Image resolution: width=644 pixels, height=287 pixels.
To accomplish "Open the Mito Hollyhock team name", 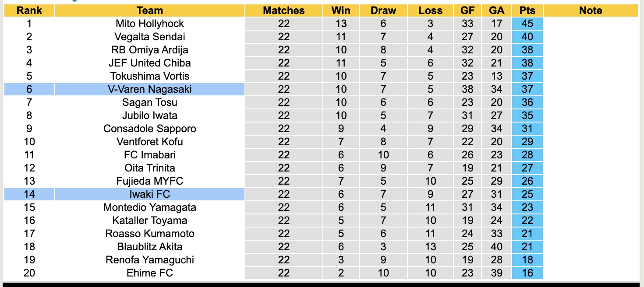I will pos(150,24).
